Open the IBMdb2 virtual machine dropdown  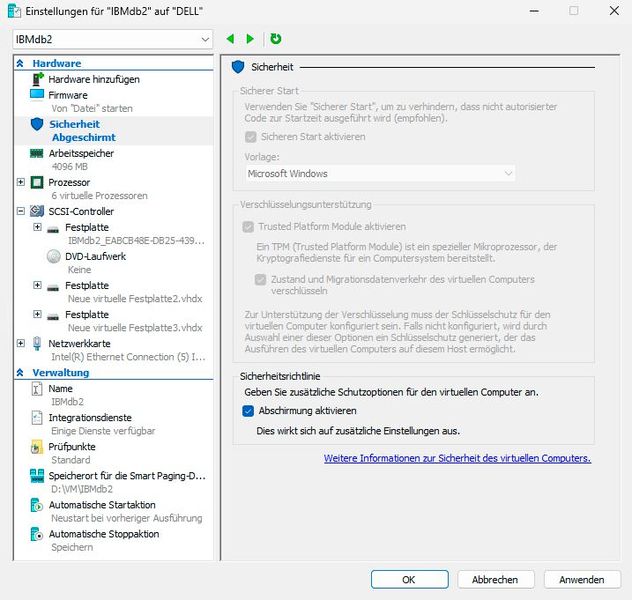pos(112,39)
